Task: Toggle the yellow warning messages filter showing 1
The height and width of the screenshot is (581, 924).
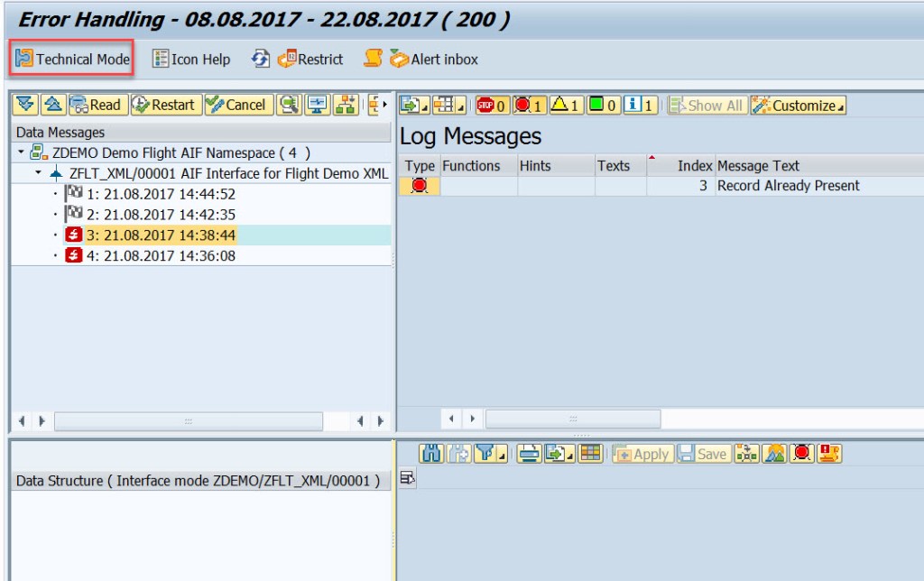Action: click(567, 106)
